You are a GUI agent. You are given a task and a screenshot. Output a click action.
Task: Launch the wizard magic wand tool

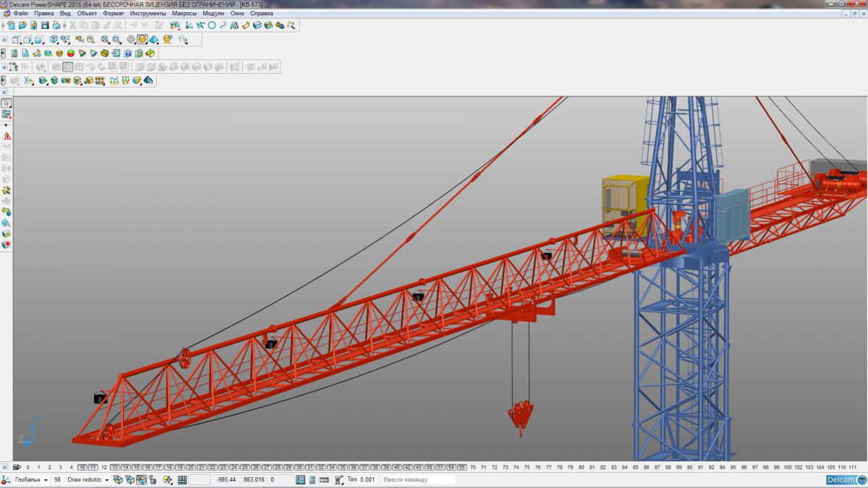(x=291, y=25)
